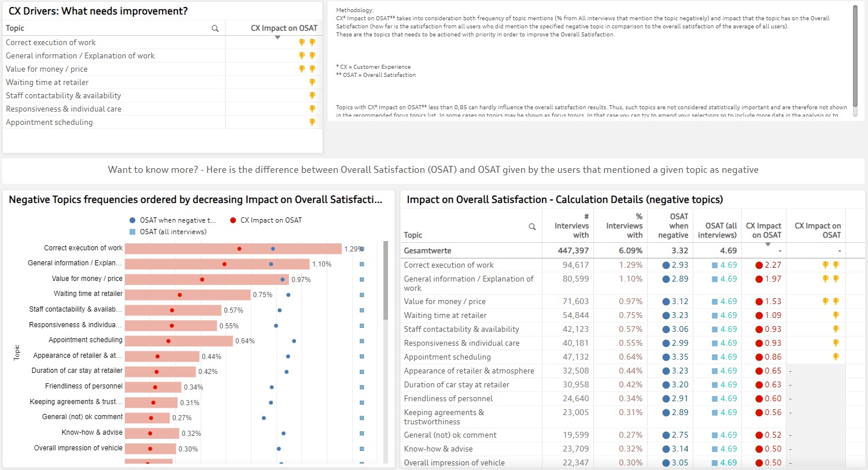The height and width of the screenshot is (470, 868).
Task: Highlight 'OSAT (all interviews)' legend entry
Action: point(168,232)
